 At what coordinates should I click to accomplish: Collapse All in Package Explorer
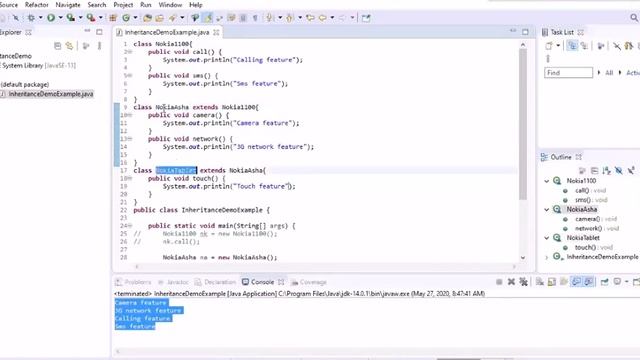pyautogui.click(x=58, y=46)
